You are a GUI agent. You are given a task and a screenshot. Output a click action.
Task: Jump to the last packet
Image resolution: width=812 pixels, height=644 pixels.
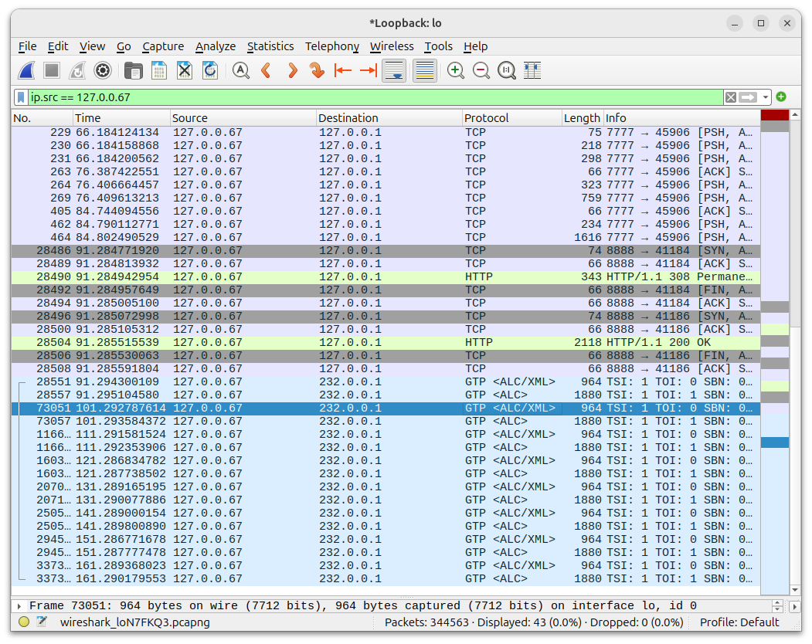pos(368,70)
